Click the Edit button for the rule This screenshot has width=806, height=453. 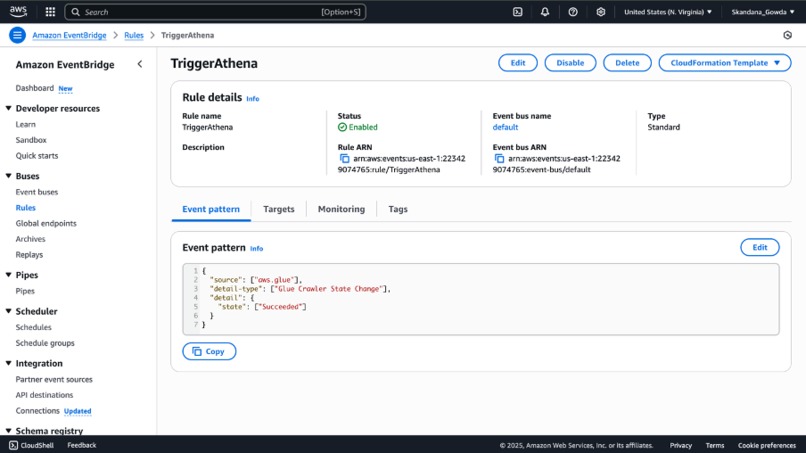coord(518,63)
